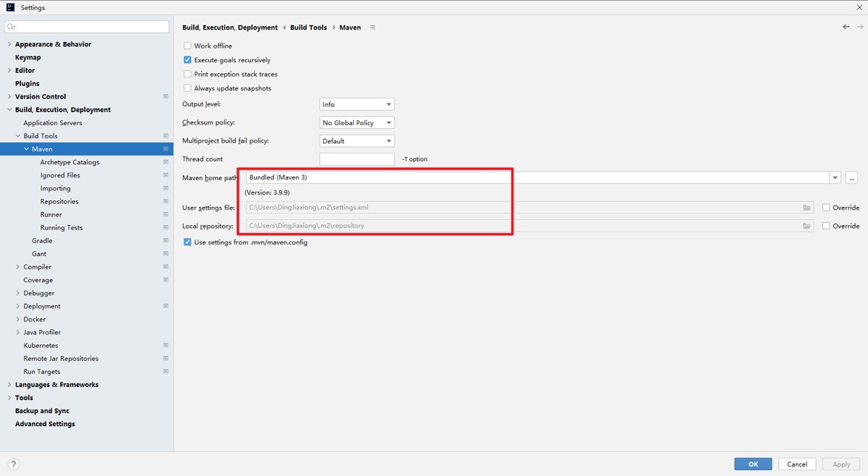Viewport: 868px width, 476px height.
Task: Open Java Profiler settings page
Action: [x=42, y=332]
